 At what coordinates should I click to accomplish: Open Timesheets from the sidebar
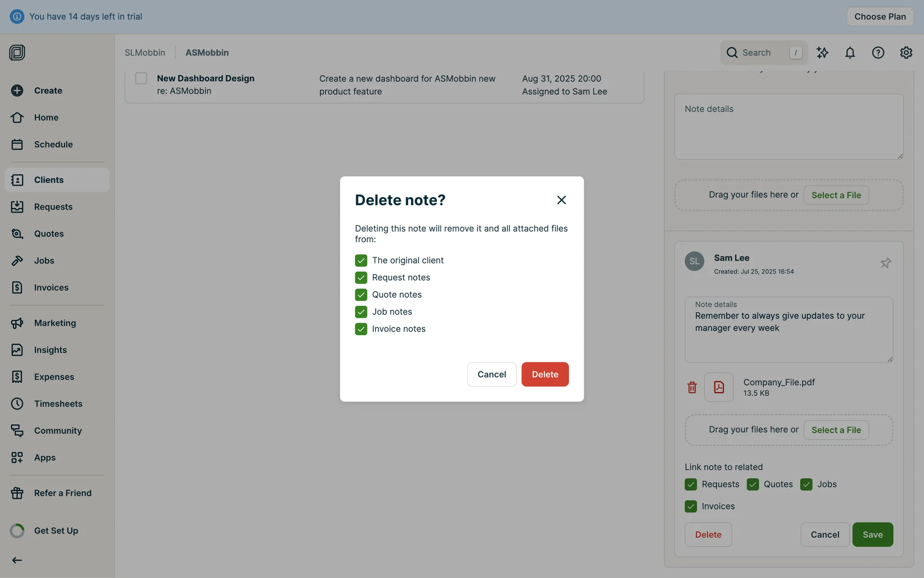[58, 404]
